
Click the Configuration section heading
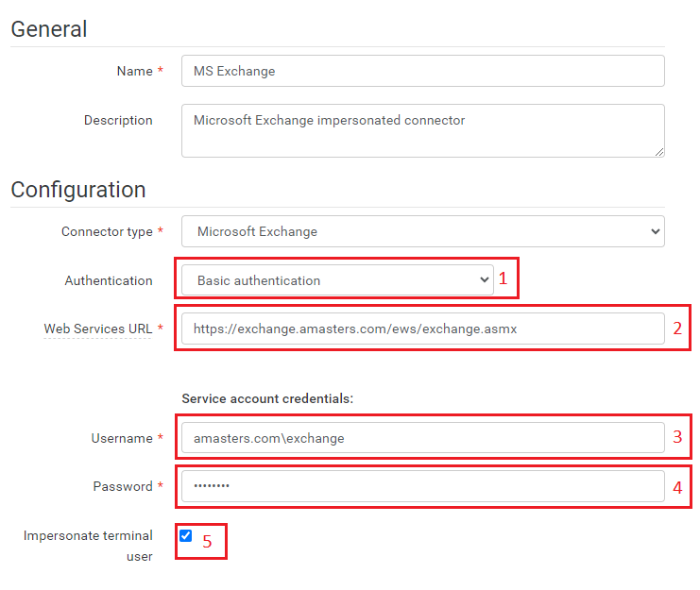click(78, 190)
